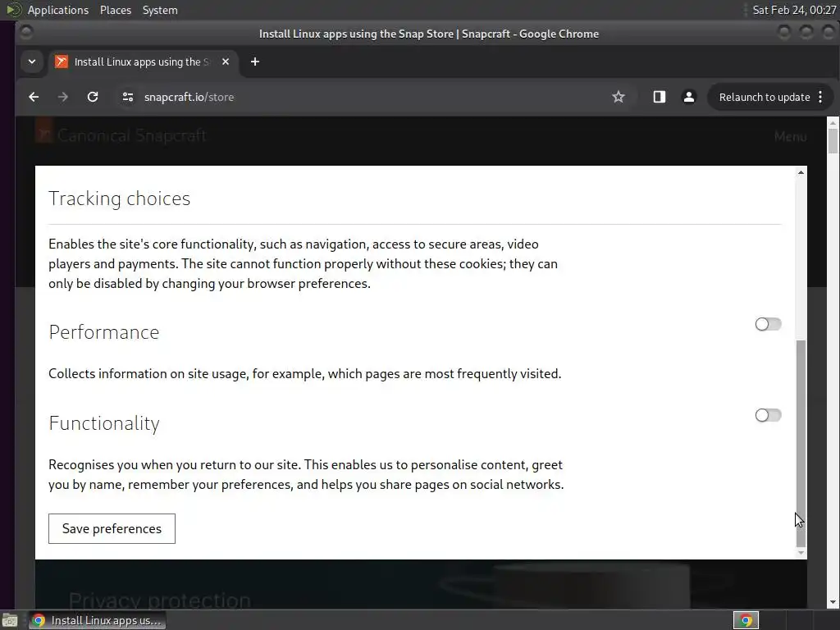Reload the Snapcraft store page

click(93, 97)
